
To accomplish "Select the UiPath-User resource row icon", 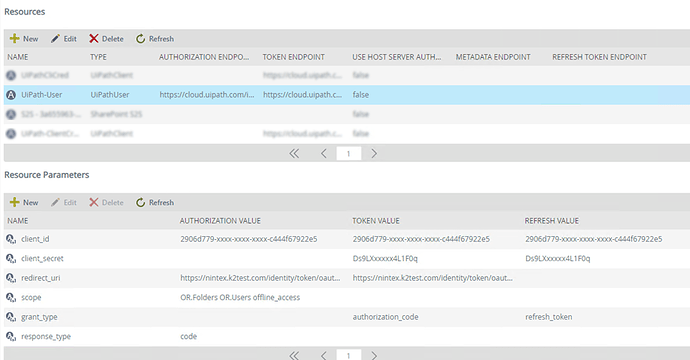I will pyautogui.click(x=11, y=95).
